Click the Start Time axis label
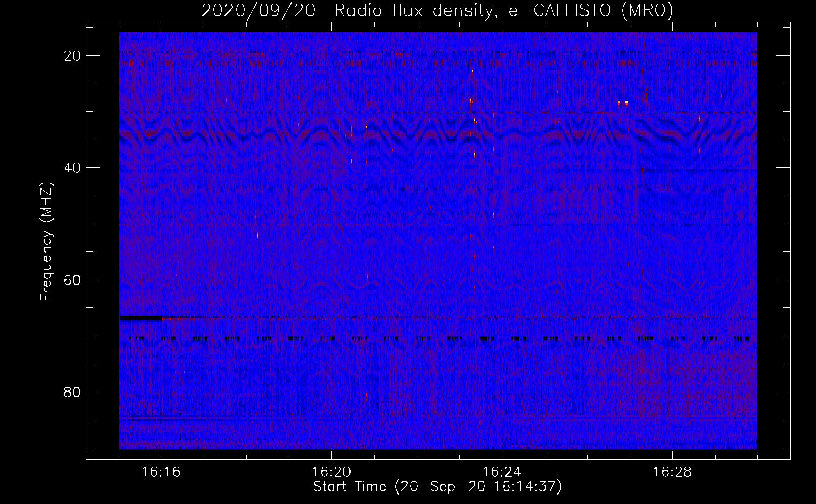The height and width of the screenshot is (504, 816). click(x=437, y=487)
